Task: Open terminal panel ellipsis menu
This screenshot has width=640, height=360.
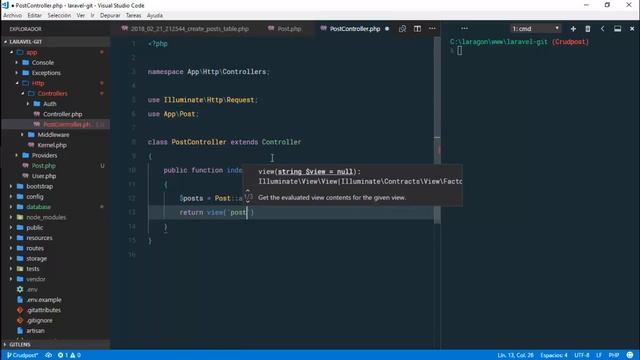Action: (x=464, y=29)
